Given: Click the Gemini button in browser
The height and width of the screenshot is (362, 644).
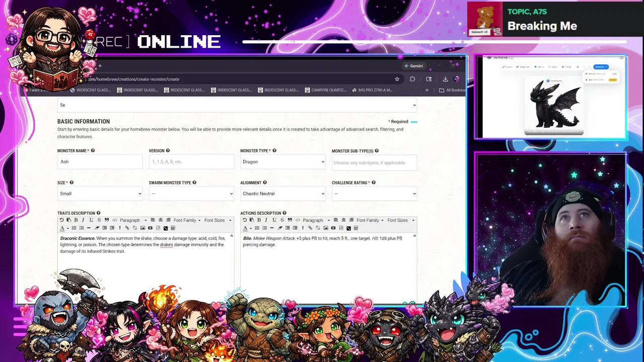Looking at the screenshot, I should click(x=413, y=66).
